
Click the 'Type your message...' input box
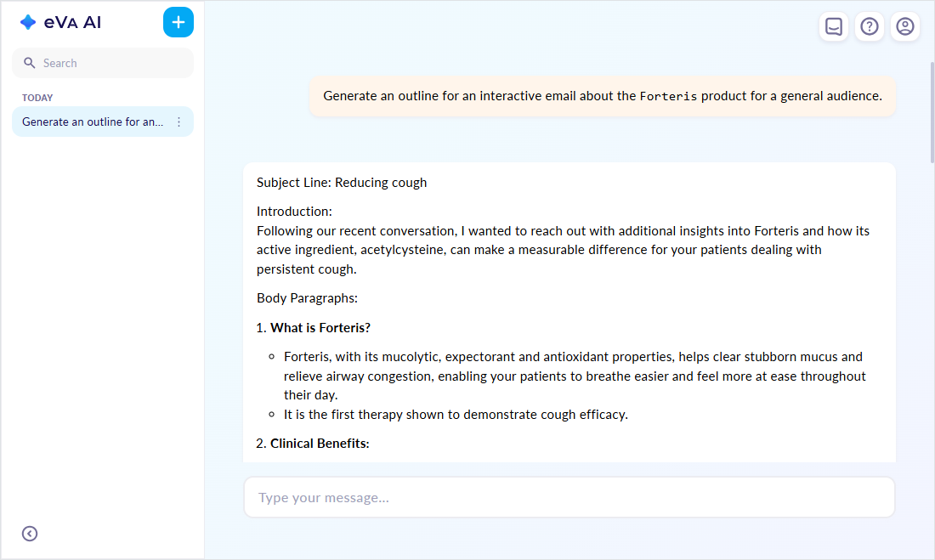click(x=569, y=497)
